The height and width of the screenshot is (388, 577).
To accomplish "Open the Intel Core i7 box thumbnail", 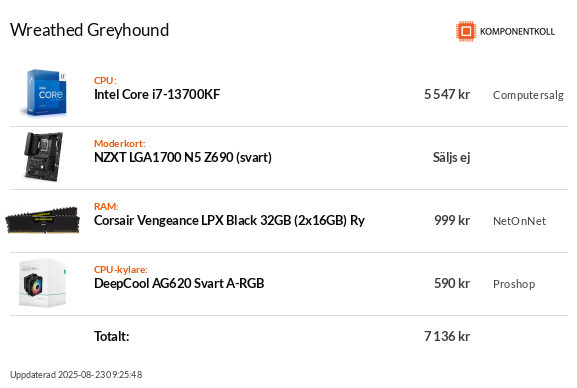I will 43,93.
